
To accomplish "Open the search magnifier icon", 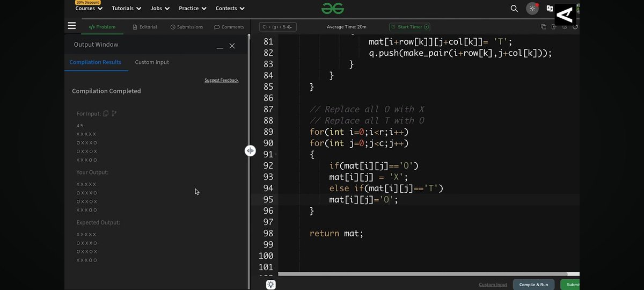I will point(514,9).
